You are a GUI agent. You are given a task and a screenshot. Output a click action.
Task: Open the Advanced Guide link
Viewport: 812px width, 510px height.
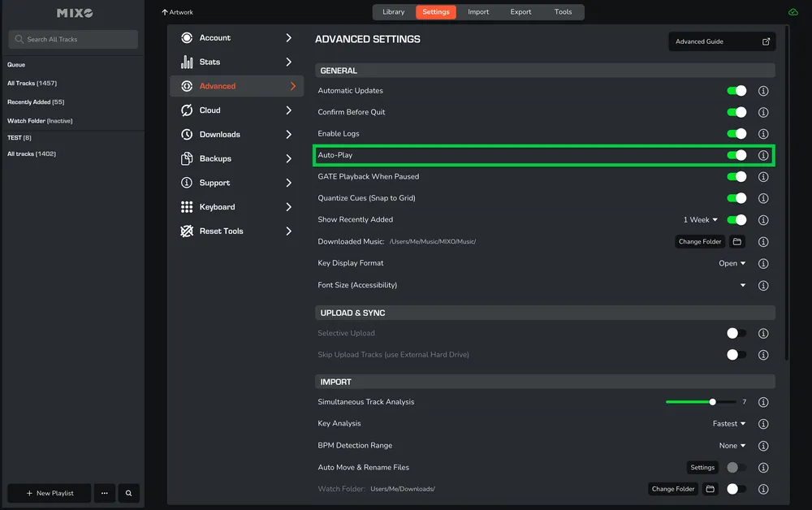click(x=722, y=41)
